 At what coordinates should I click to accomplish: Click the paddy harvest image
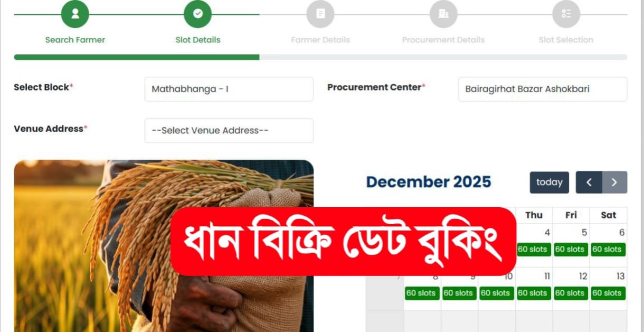click(164, 246)
